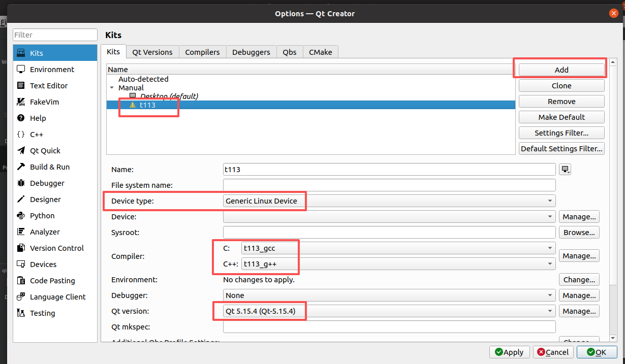
Task: Select the Build & Run hammer icon
Action: click(x=21, y=167)
